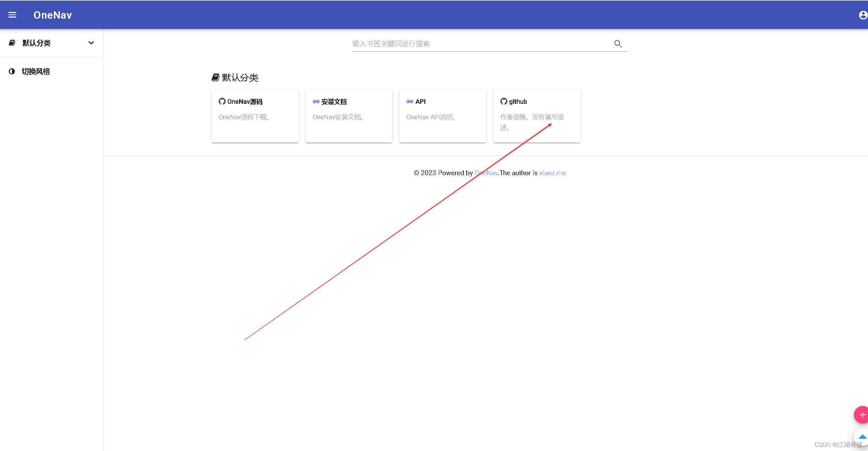This screenshot has width=868, height=451.
Task: Click the GitHub icon on OneNav源码 card
Action: point(222,101)
